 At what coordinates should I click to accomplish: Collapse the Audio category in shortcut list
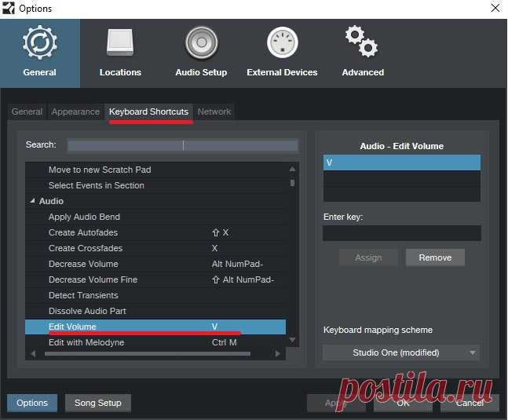pyautogui.click(x=32, y=201)
